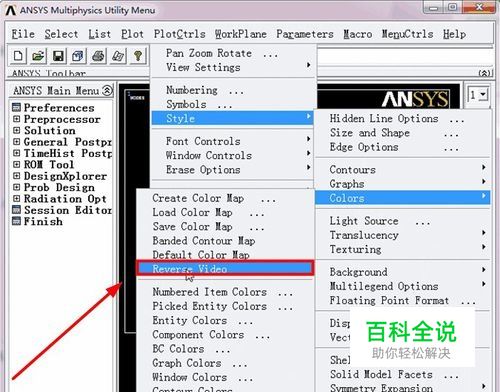Open Background submenu
500x392 pixels.
point(403,272)
